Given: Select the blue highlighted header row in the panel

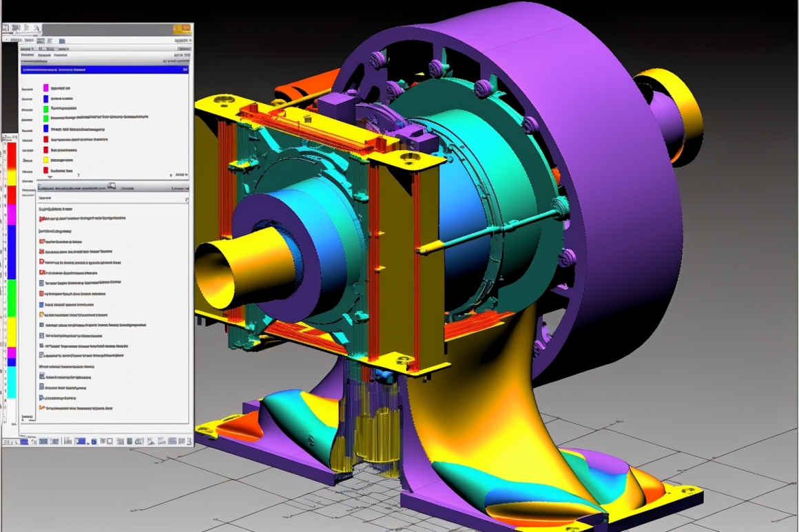Looking at the screenshot, I should point(105,70).
